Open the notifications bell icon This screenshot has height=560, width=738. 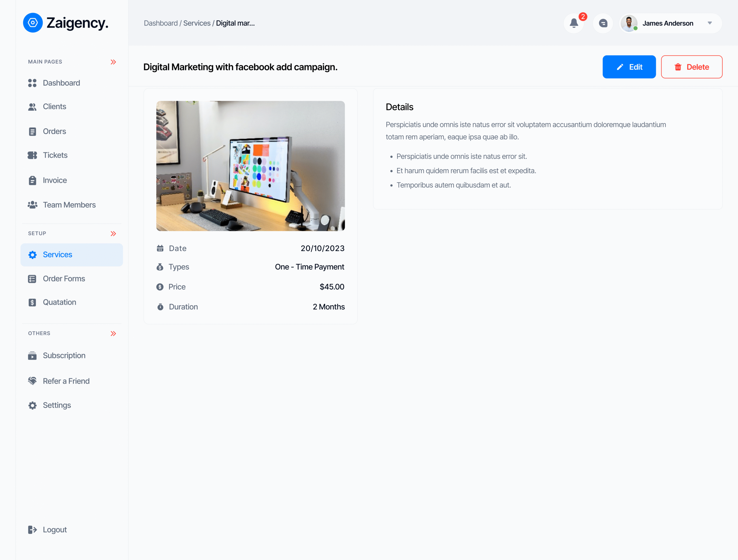click(x=573, y=23)
